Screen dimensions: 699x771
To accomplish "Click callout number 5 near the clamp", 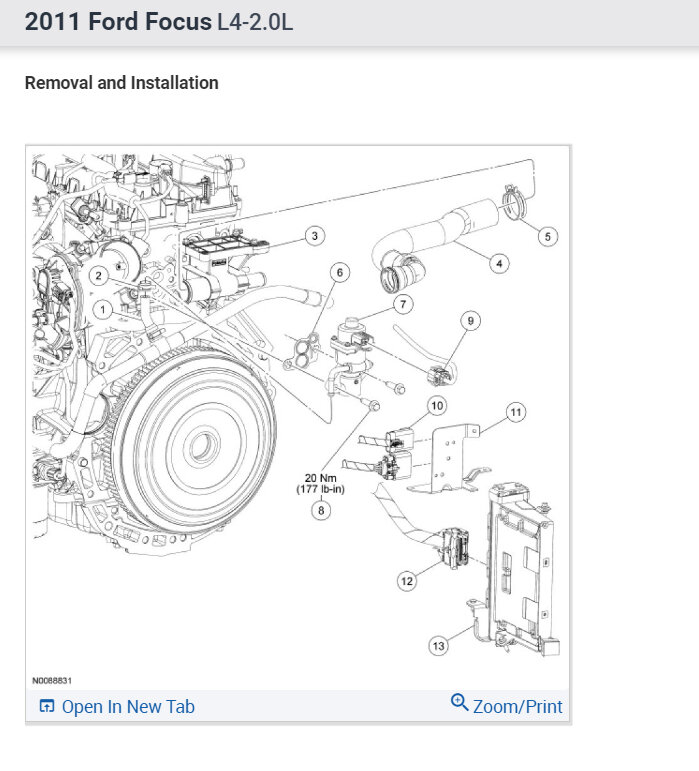I will tap(547, 237).
